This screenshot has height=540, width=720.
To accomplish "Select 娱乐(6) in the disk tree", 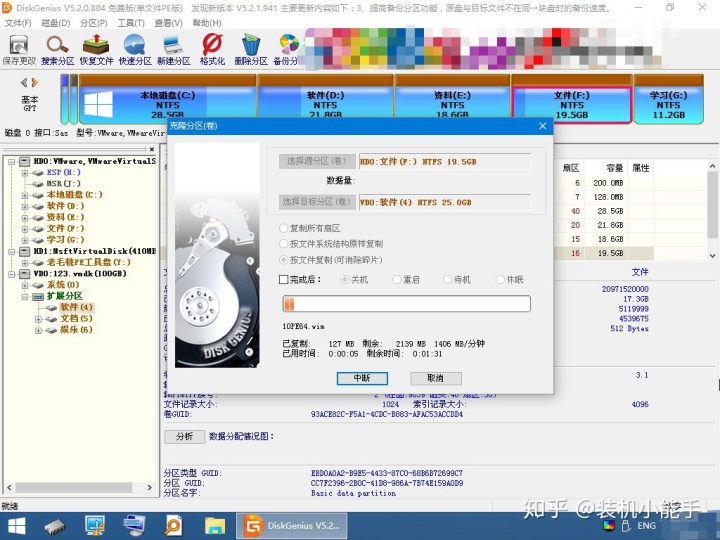I will 76,330.
